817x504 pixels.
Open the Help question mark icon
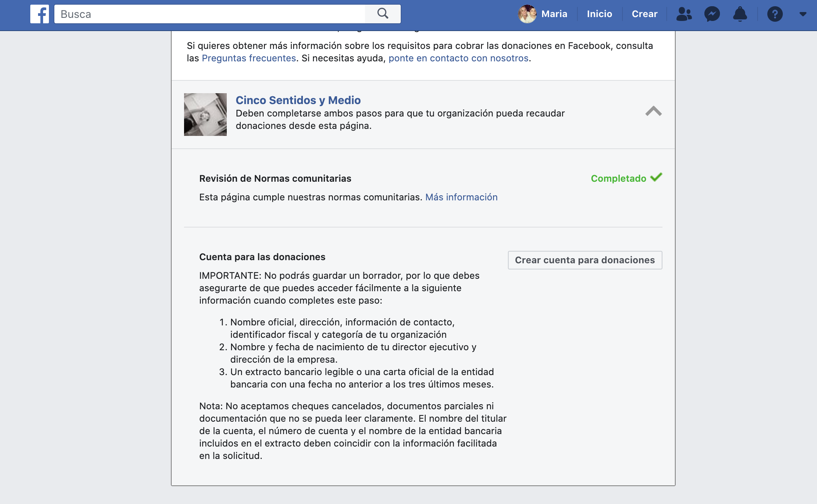point(775,14)
